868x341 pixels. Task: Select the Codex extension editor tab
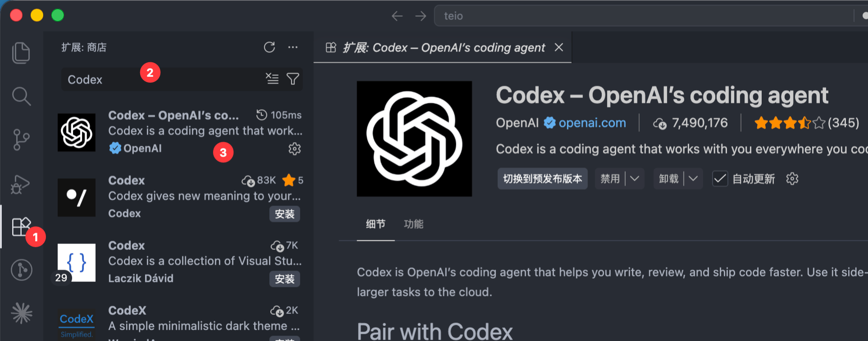pyautogui.click(x=443, y=47)
